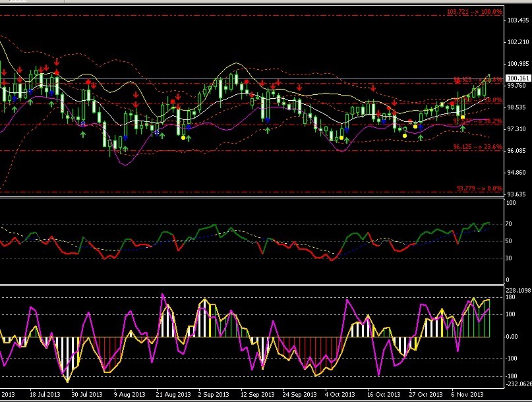Select the 12 Sep 2013 date label

point(258,395)
